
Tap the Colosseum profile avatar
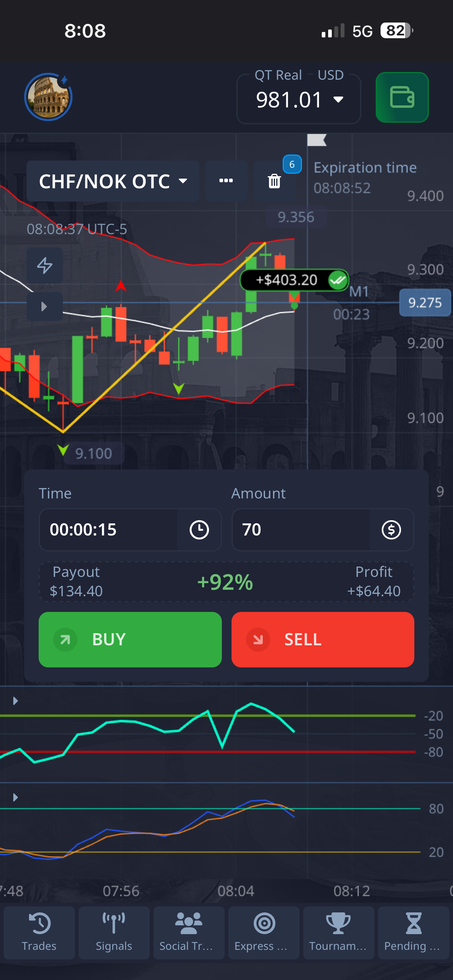pos(48,97)
